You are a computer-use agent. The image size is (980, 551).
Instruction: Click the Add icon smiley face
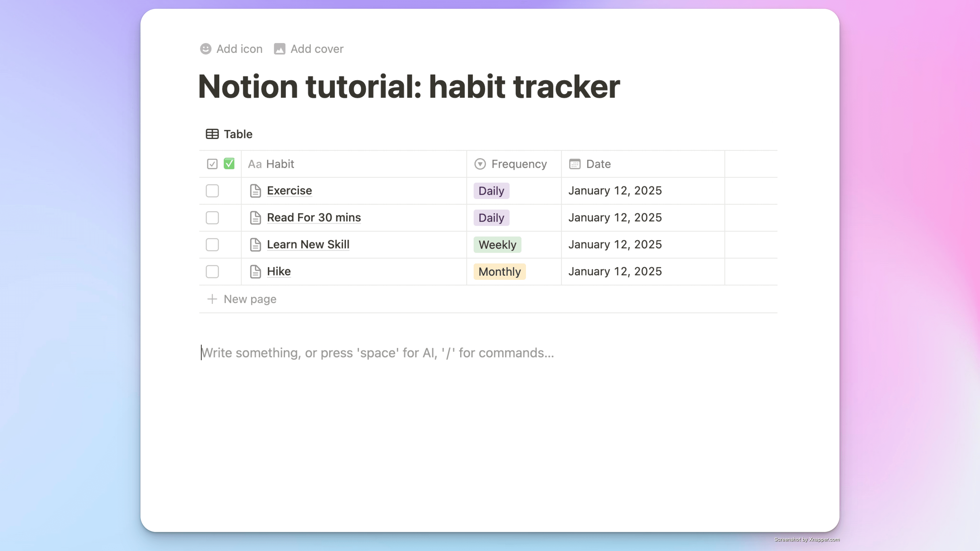coord(205,49)
